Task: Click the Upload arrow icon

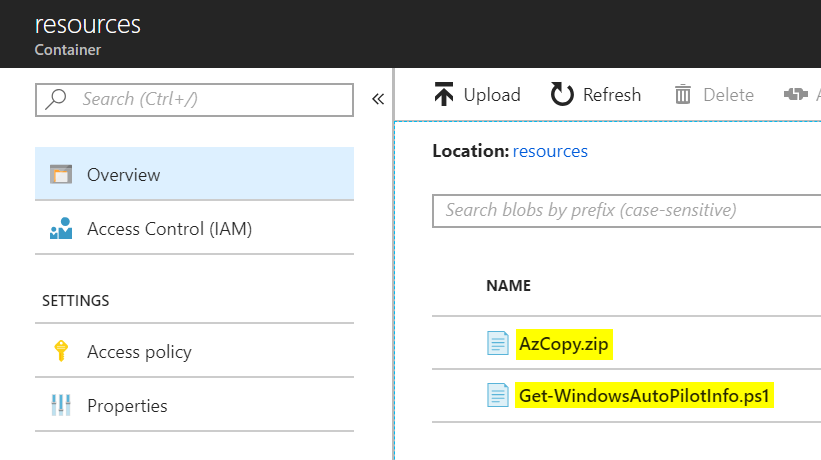Action: (444, 95)
